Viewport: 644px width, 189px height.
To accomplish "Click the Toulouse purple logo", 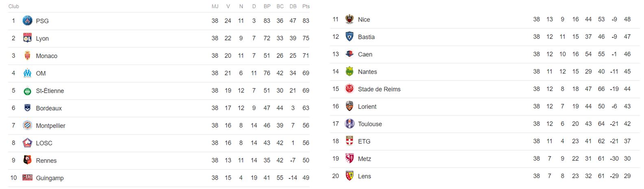I will pyautogui.click(x=349, y=124).
